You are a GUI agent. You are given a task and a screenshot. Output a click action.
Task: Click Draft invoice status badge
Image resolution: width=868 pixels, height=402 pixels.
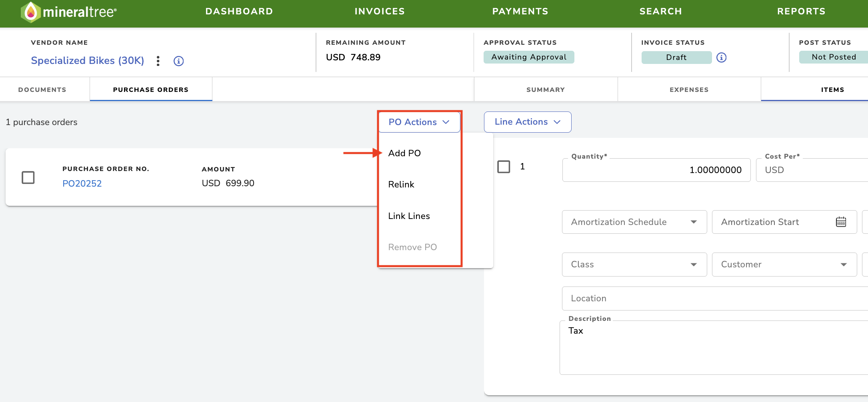pyautogui.click(x=676, y=58)
